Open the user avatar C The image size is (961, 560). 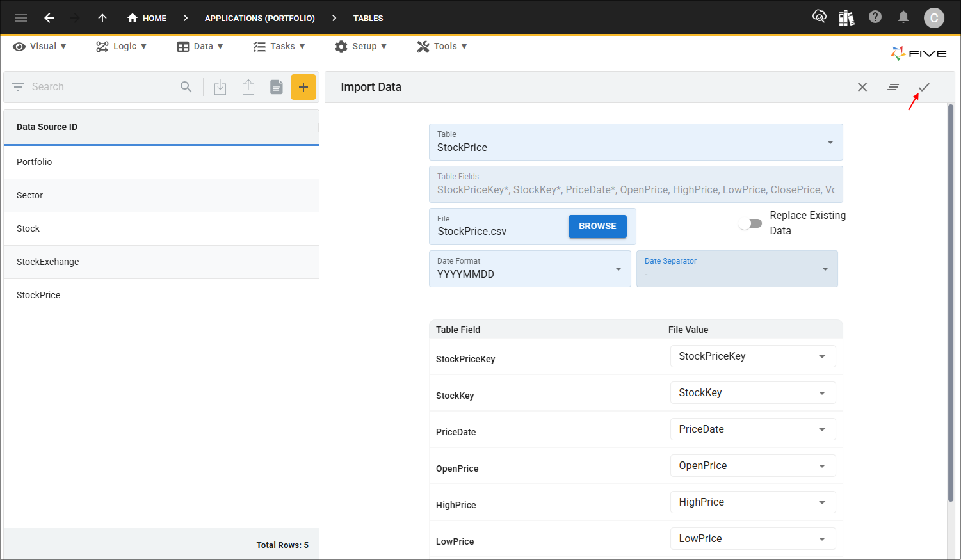[934, 18]
